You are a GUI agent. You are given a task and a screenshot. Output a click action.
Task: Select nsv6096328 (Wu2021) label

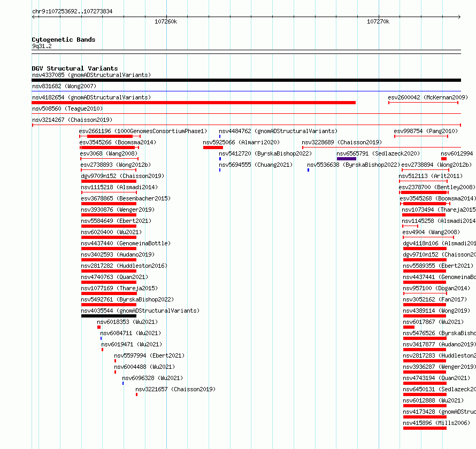[152, 378]
